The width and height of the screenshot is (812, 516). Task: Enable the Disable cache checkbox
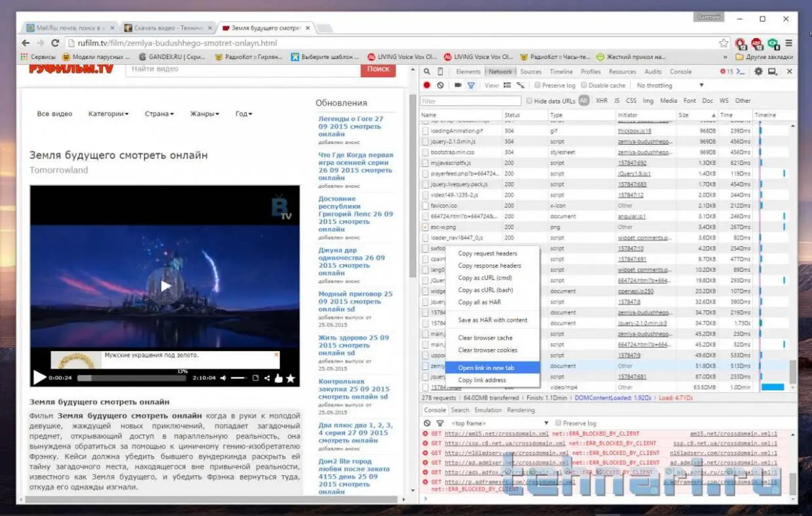[583, 86]
